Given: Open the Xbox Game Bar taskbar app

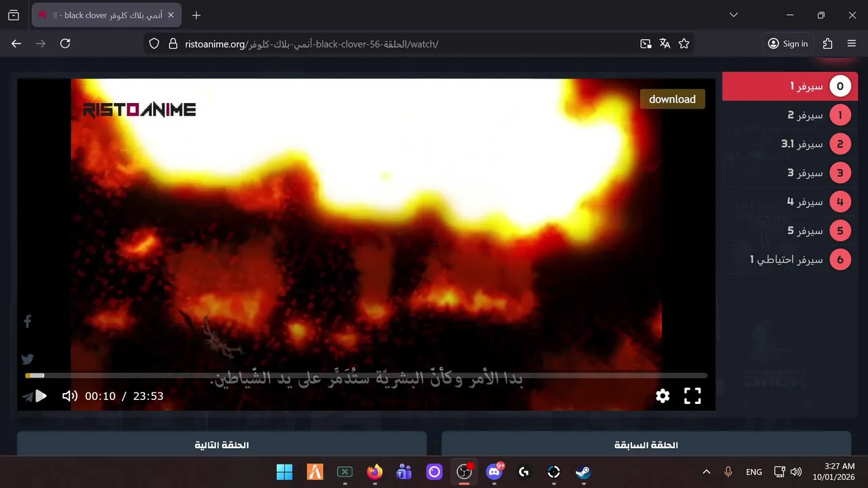Looking at the screenshot, I should click(x=344, y=472).
